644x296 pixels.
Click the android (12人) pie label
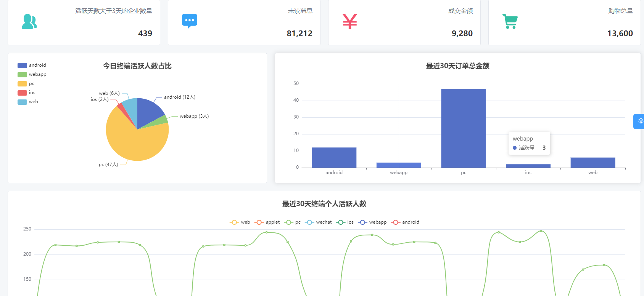point(180,97)
